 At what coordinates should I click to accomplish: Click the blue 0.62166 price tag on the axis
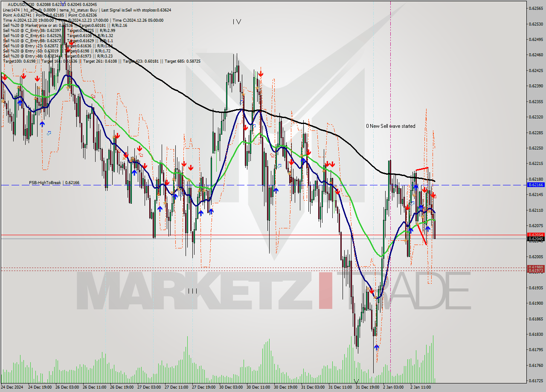click(x=536, y=184)
